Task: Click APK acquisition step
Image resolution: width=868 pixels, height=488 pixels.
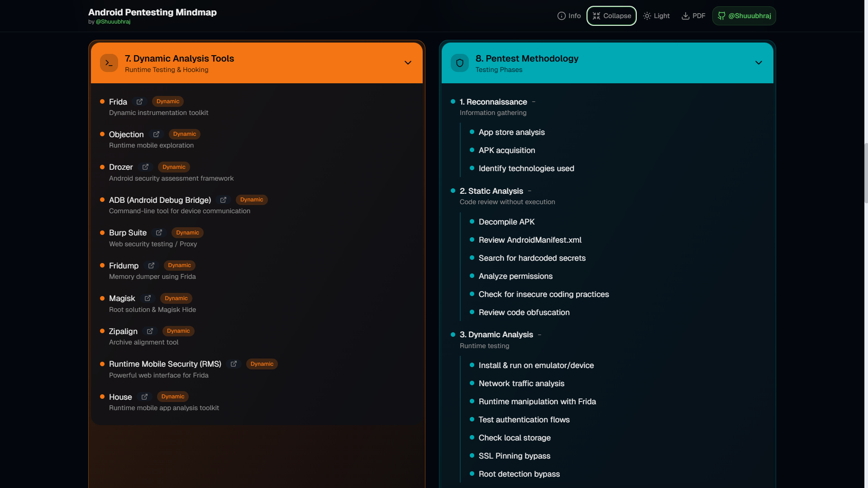Action: [x=507, y=150]
